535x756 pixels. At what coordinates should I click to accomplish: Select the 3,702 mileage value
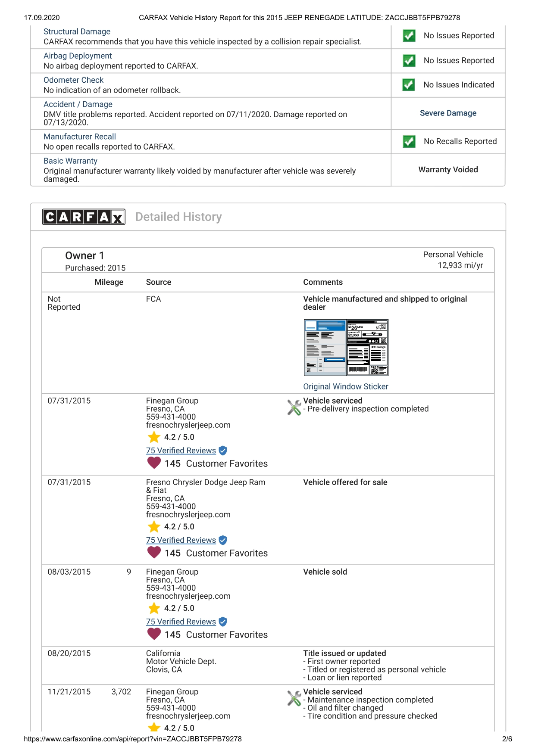tap(121, 691)
